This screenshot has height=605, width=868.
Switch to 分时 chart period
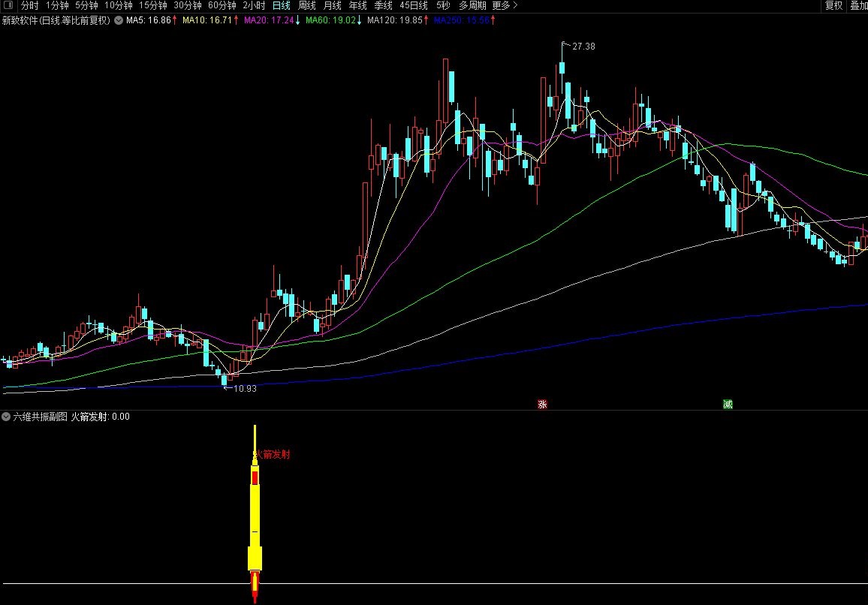tap(29, 5)
